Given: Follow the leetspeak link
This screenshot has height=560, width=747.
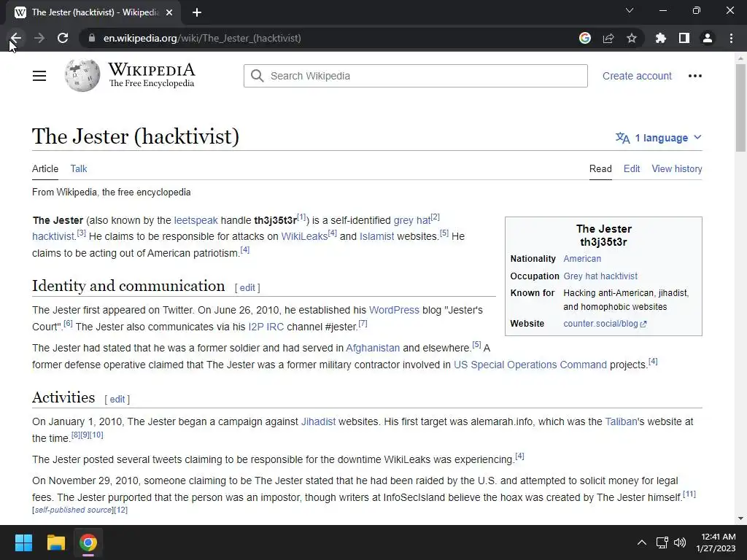Looking at the screenshot, I should tap(196, 220).
